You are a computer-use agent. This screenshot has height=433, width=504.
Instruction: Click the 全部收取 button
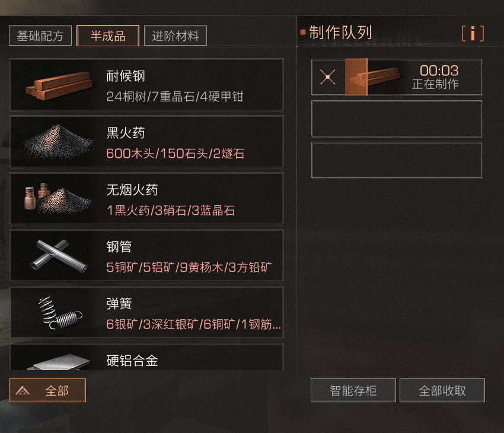pos(442,390)
